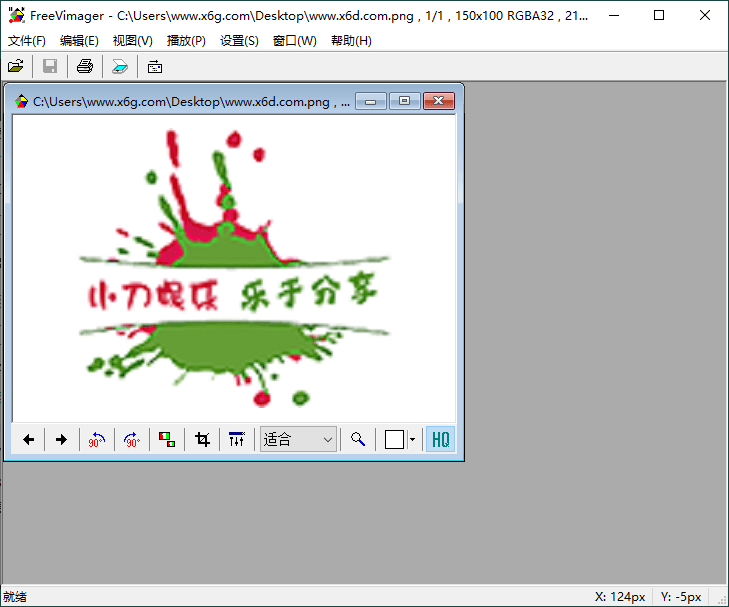The image size is (729, 607).
Task: Click the open file folder icon
Action: click(x=16, y=67)
